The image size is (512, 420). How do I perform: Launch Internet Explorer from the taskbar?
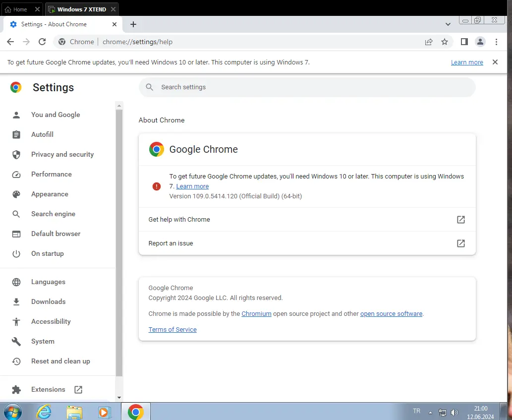44,412
